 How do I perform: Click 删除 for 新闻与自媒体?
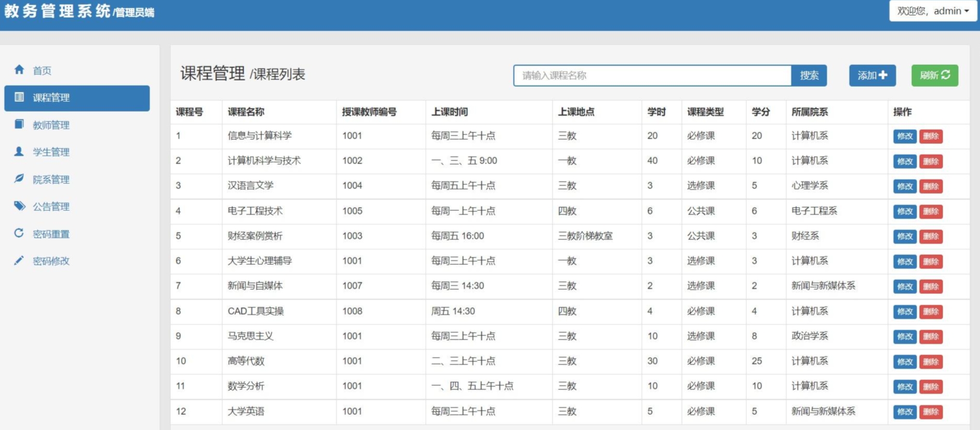coord(931,286)
